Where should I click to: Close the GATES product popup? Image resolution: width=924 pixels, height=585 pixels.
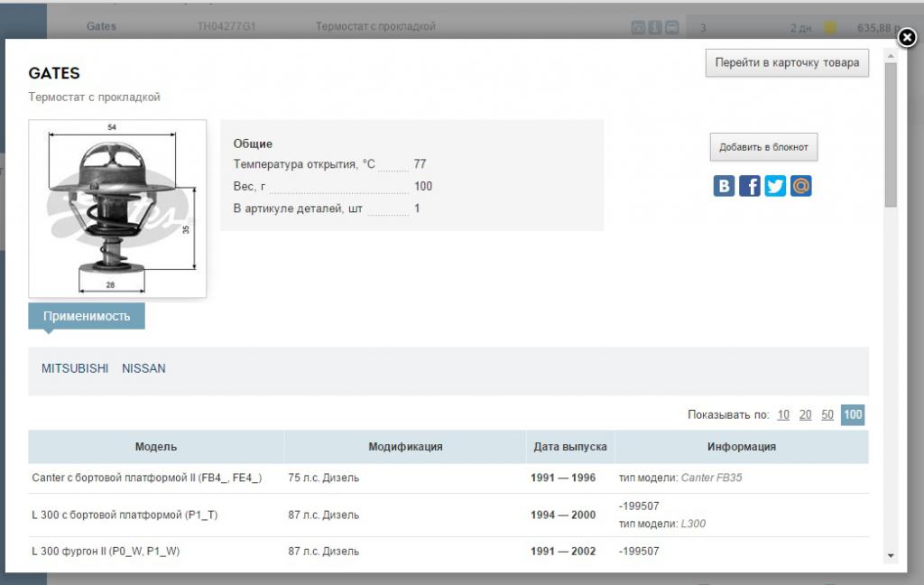click(907, 38)
